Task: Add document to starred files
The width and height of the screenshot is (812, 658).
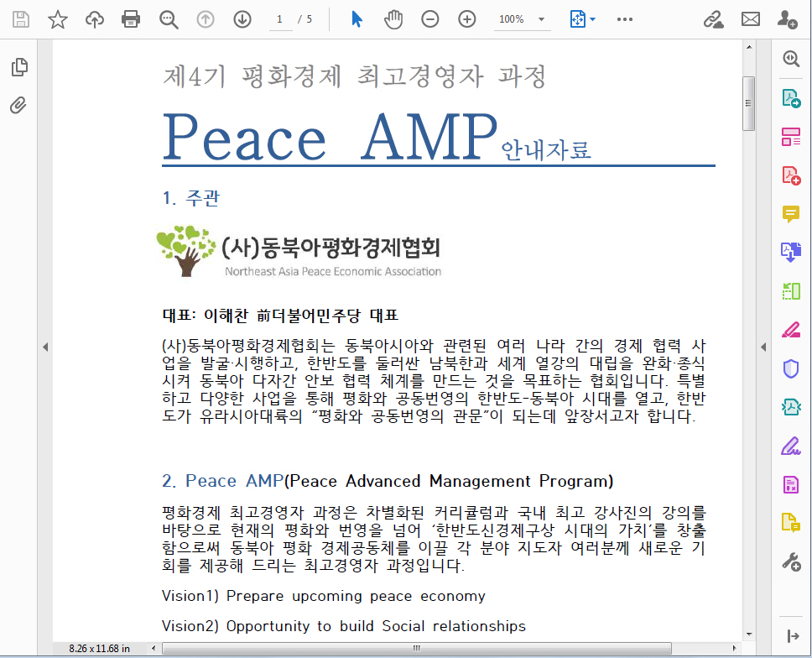Action: pyautogui.click(x=57, y=19)
